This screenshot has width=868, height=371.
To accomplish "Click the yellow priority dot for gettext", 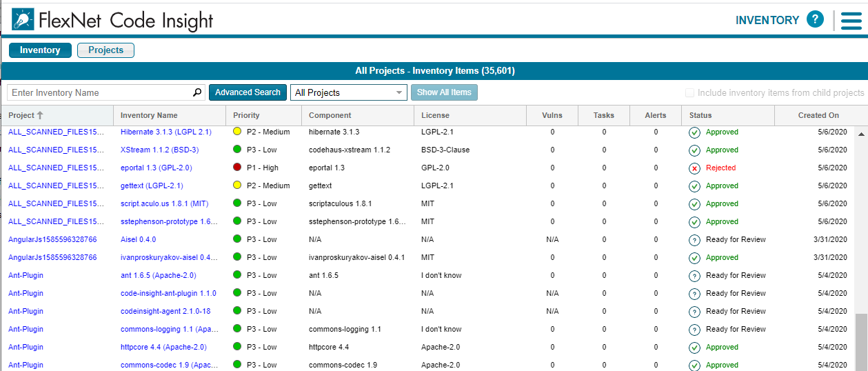I will click(237, 185).
